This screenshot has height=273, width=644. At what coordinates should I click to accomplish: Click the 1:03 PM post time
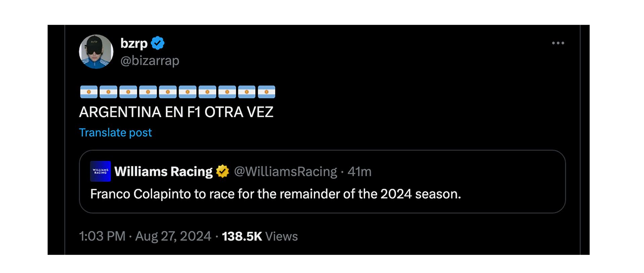[x=102, y=236]
